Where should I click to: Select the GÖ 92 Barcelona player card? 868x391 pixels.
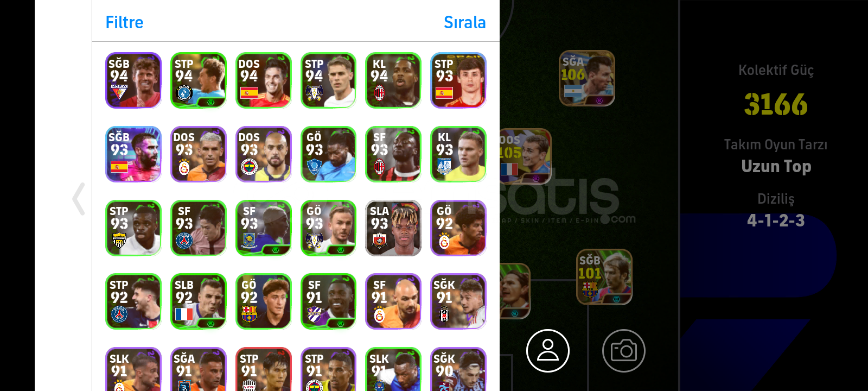264,301
